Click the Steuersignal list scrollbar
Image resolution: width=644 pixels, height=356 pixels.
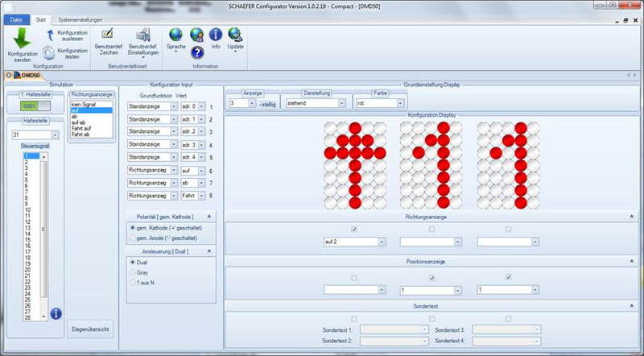click(43, 230)
